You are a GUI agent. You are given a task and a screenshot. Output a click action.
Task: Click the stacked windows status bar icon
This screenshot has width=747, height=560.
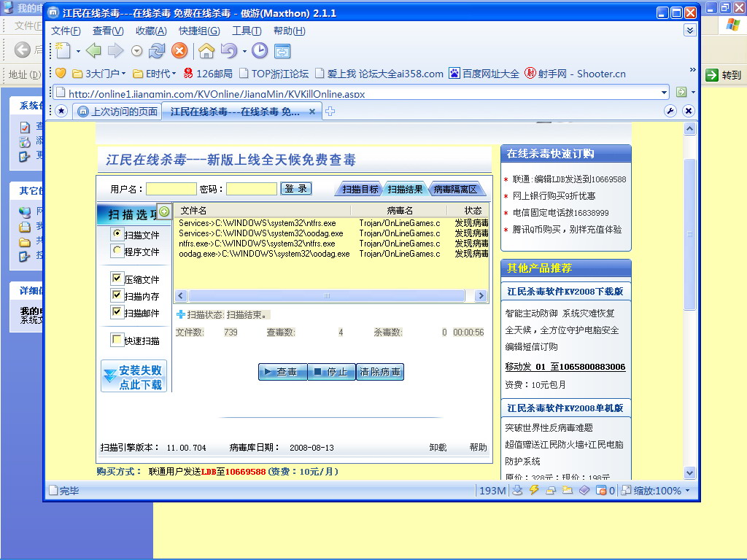coord(551,490)
